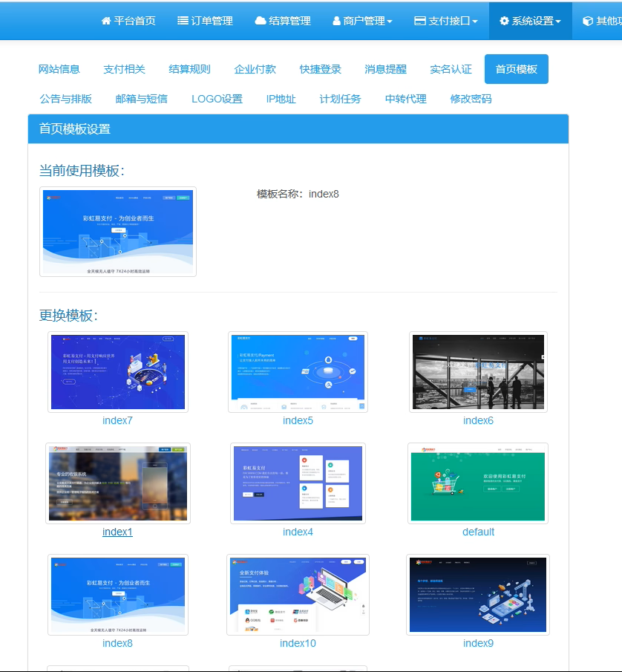Click the index7 text link
This screenshot has width=622, height=672.
(x=117, y=420)
